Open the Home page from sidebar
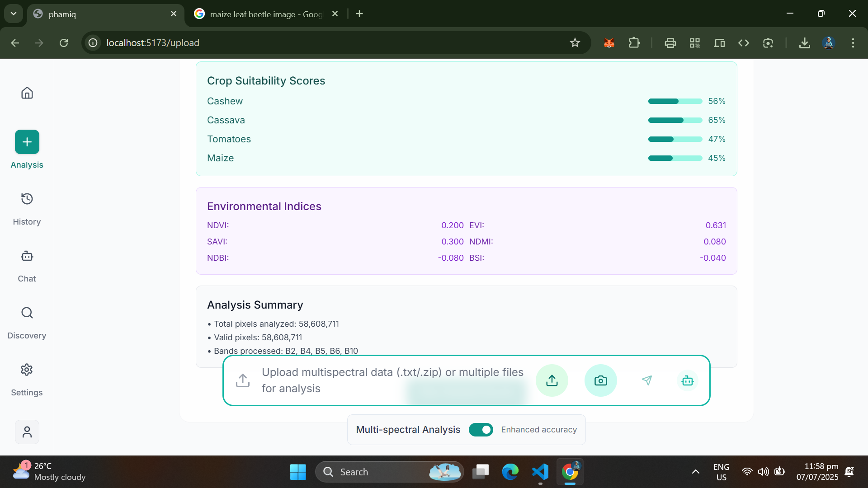 tap(27, 93)
